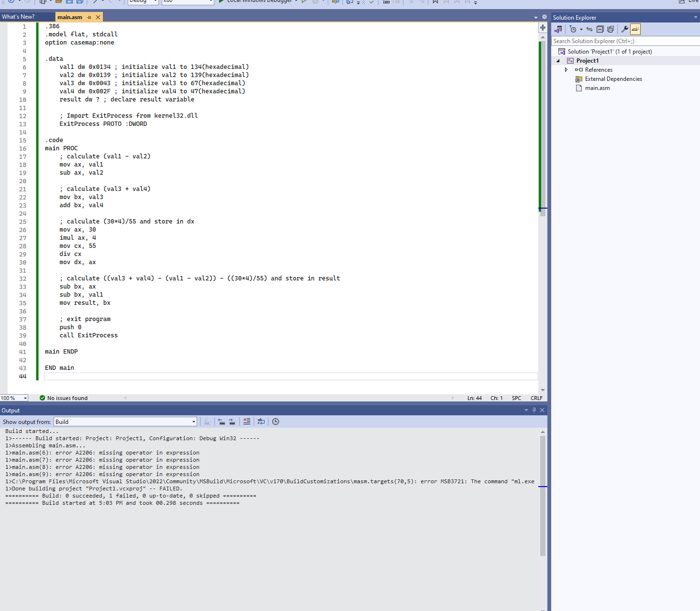This screenshot has height=611, width=700.
Task: Open the Switch Views icon in Solution Explorer
Action: point(558,29)
